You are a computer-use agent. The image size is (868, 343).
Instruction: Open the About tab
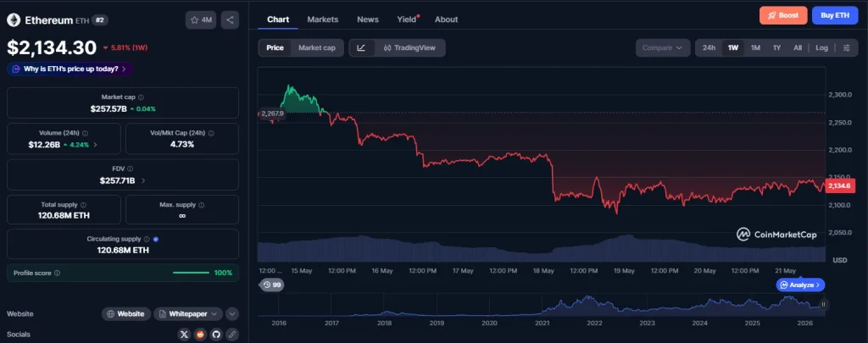(446, 19)
